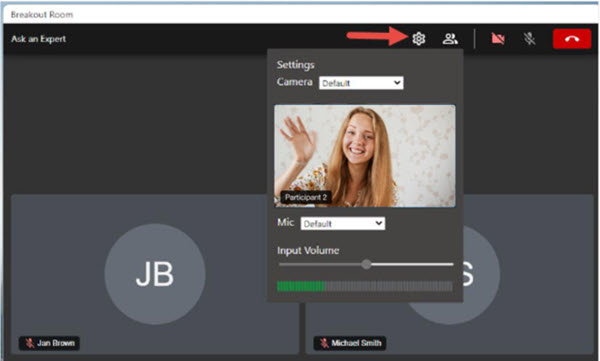The width and height of the screenshot is (600, 361).
Task: Click the Ask an Expert heading
Action: click(38, 39)
